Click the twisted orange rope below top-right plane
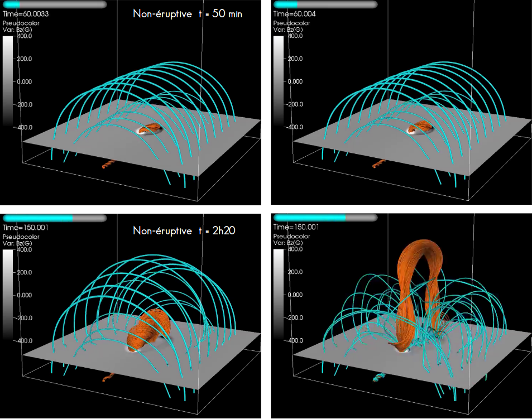The width and height of the screenshot is (532, 419). 380,163
